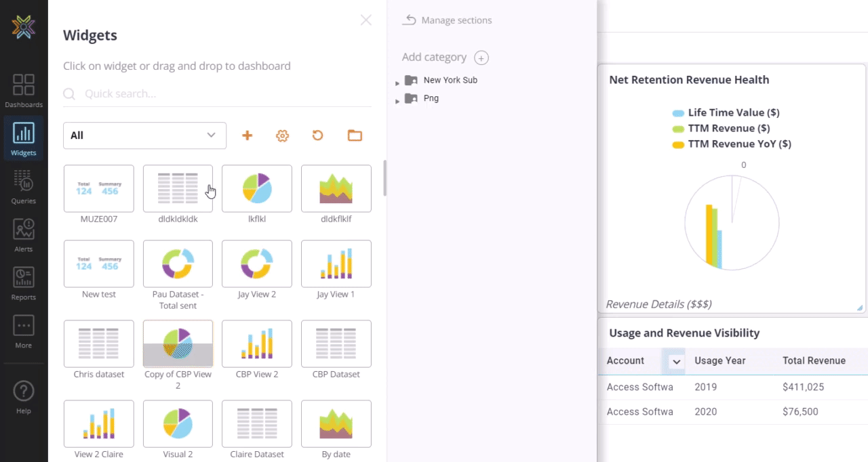Toggle TTM Revenue YoY legend item

click(x=732, y=144)
